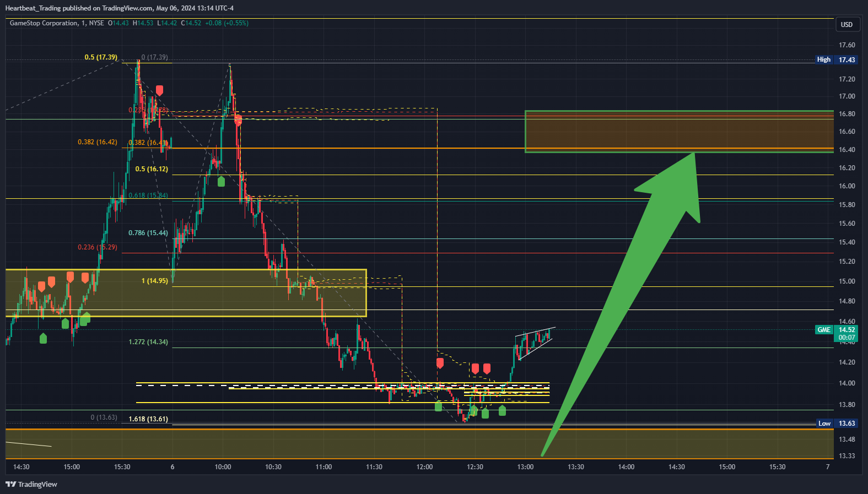Click the 11:00 time axis label
This screenshot has width=868, height=494.
324,467
